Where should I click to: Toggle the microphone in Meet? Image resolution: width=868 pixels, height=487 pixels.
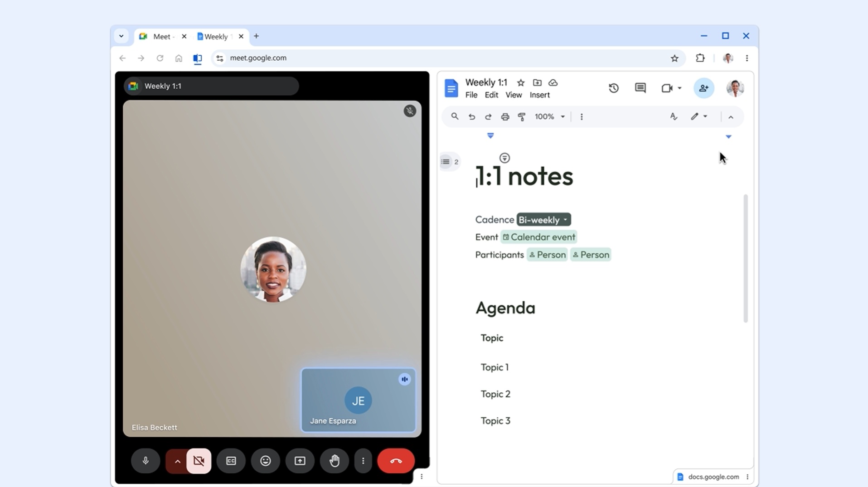coord(145,461)
